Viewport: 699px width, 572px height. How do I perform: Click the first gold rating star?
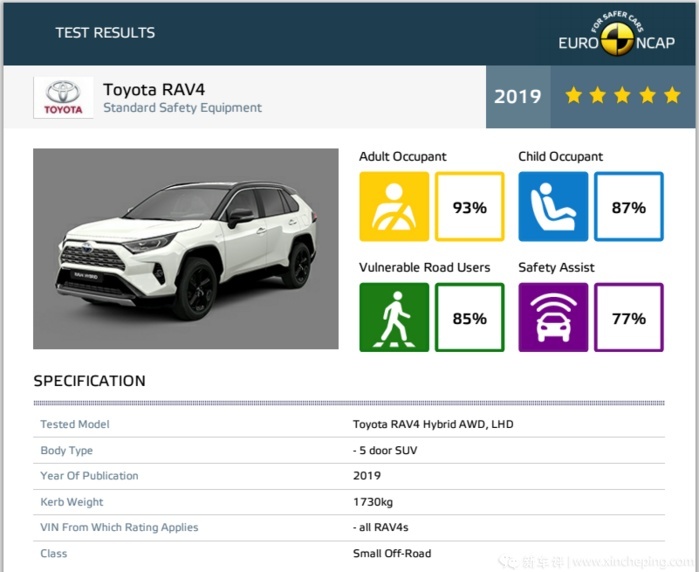tap(574, 95)
